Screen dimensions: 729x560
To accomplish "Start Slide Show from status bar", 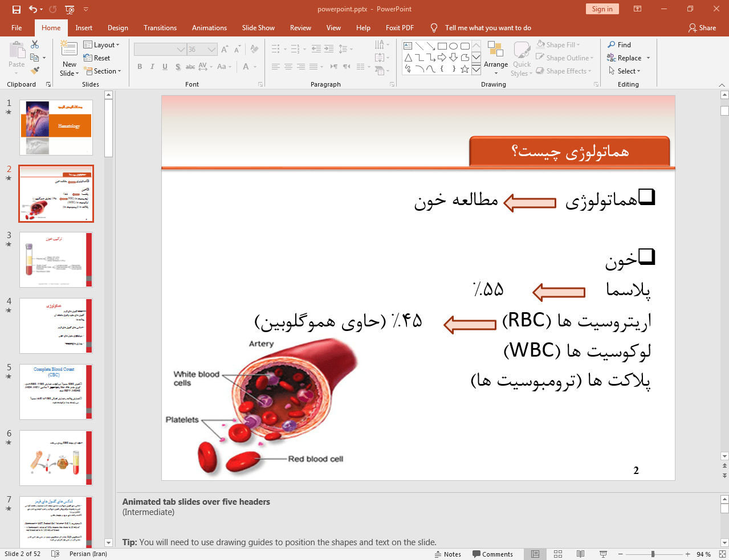I will coord(603,554).
